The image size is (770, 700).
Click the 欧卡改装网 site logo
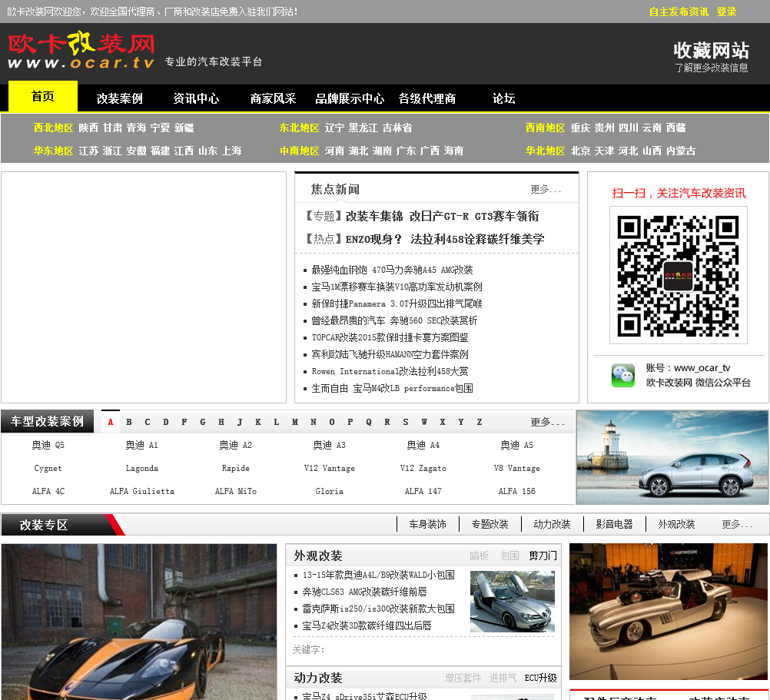(81, 51)
